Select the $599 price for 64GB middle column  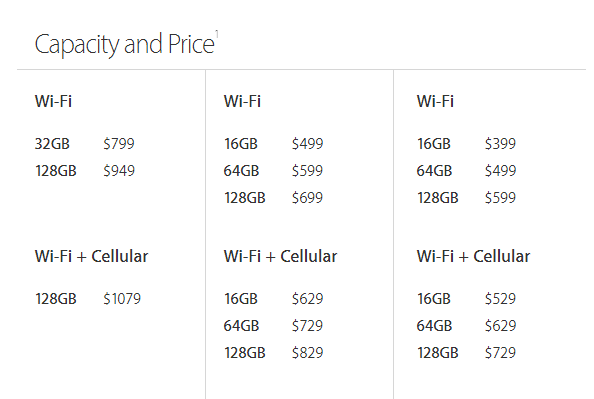point(307,171)
